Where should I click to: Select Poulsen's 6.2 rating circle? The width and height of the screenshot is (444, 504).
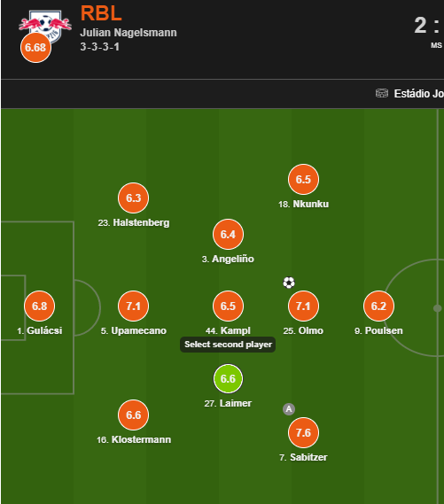378,306
